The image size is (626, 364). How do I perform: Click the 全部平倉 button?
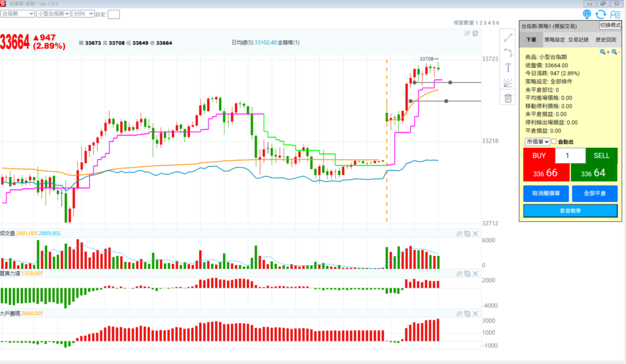coord(594,194)
